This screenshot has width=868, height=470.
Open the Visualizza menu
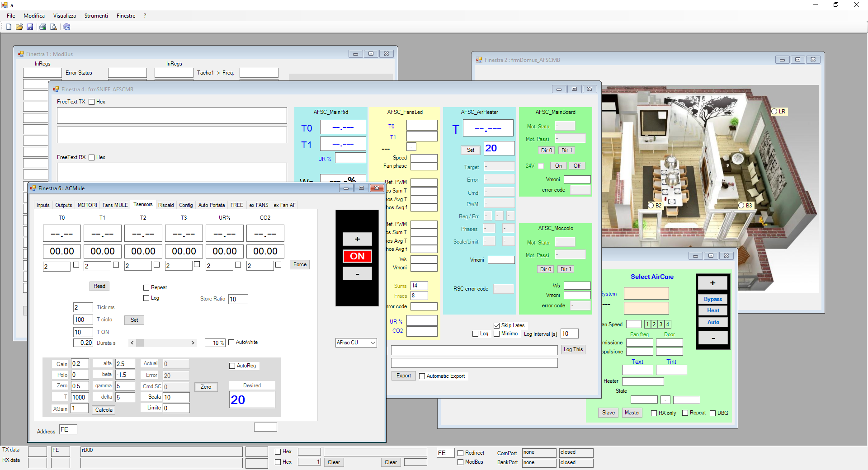(x=65, y=16)
